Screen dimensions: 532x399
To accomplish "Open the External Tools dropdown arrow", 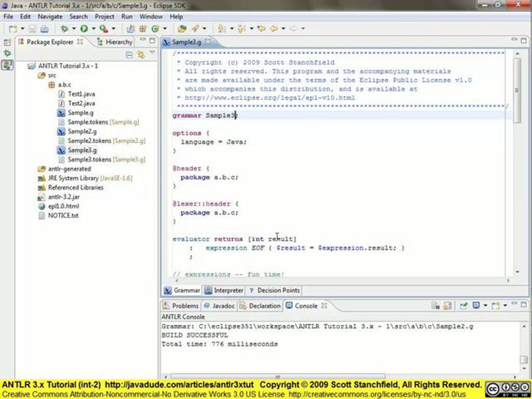I will pyautogui.click(x=113, y=29).
